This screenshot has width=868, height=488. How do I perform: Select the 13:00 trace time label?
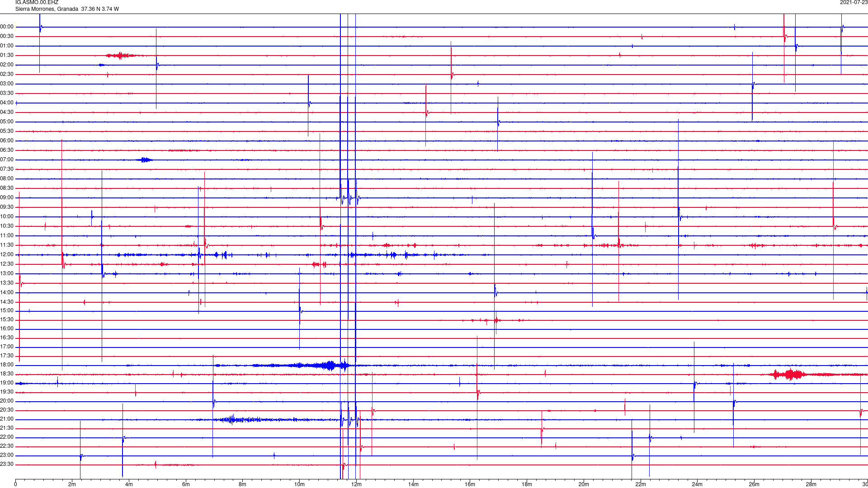point(7,274)
